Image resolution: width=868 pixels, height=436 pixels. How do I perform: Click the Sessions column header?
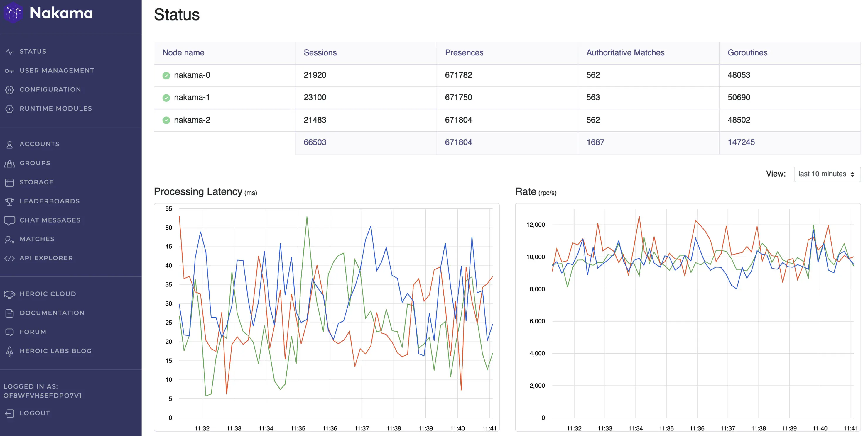click(320, 53)
